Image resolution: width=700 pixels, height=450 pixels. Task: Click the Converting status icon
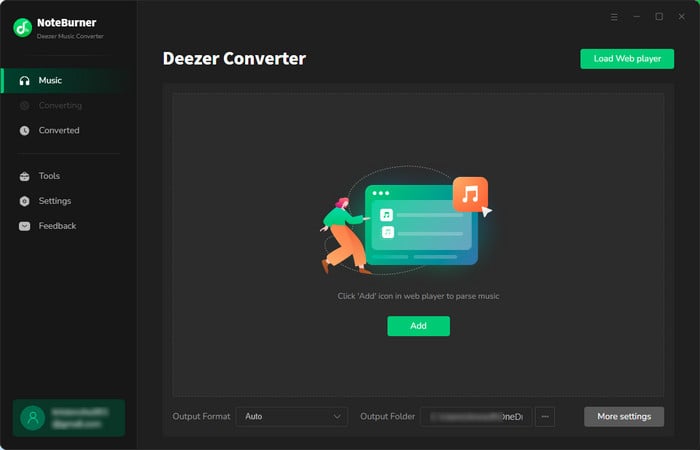pyautogui.click(x=25, y=106)
